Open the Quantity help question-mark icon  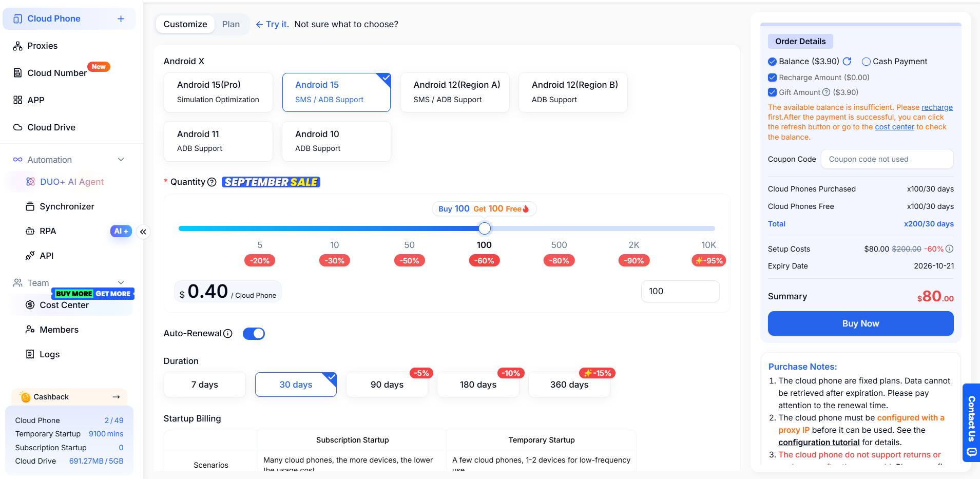(212, 182)
